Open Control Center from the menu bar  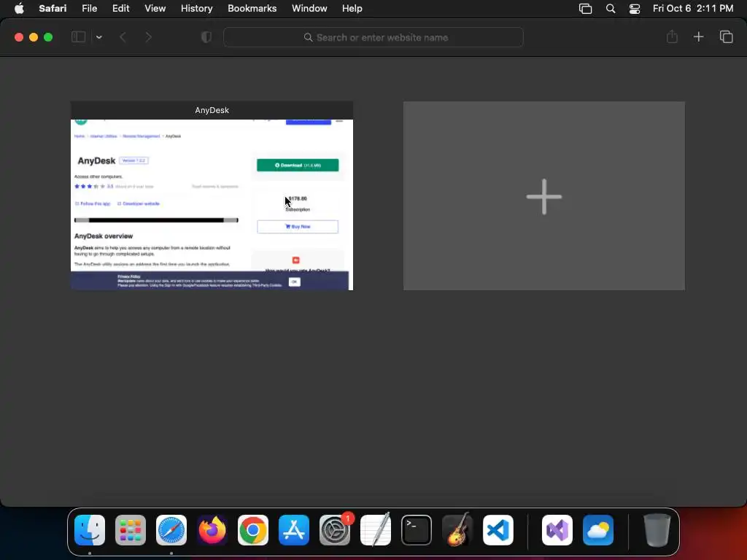[635, 8]
